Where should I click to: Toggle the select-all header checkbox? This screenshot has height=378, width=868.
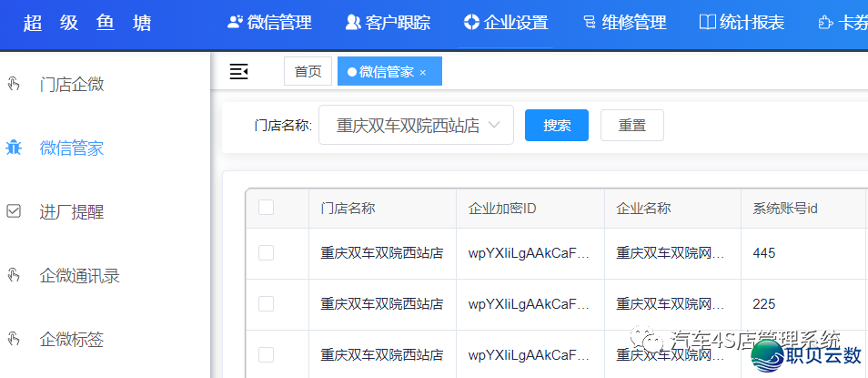click(266, 208)
